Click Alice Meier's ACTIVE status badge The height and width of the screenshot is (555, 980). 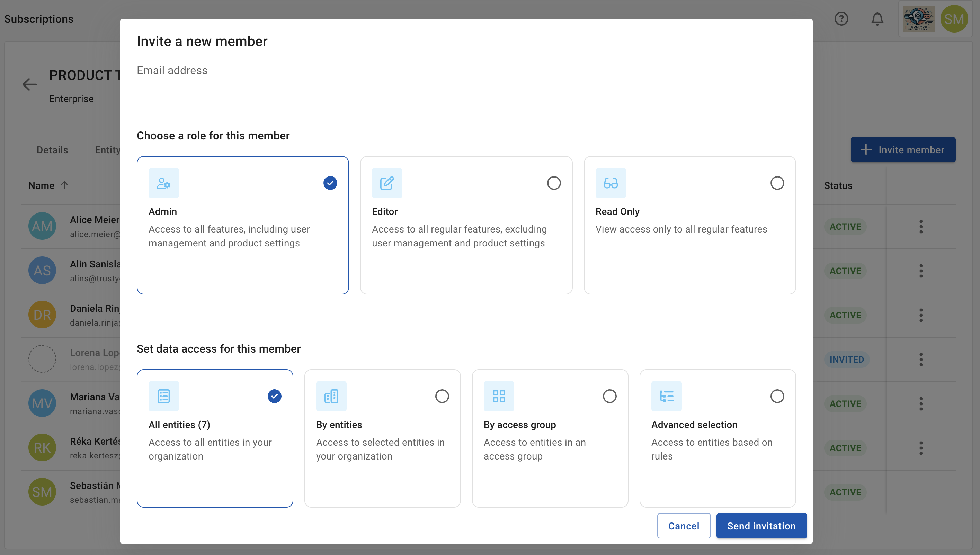click(845, 226)
